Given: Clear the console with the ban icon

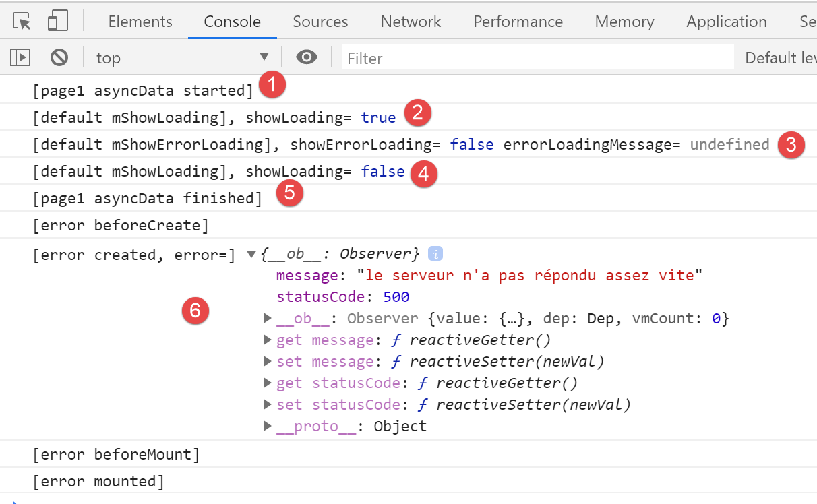Looking at the screenshot, I should pos(59,58).
